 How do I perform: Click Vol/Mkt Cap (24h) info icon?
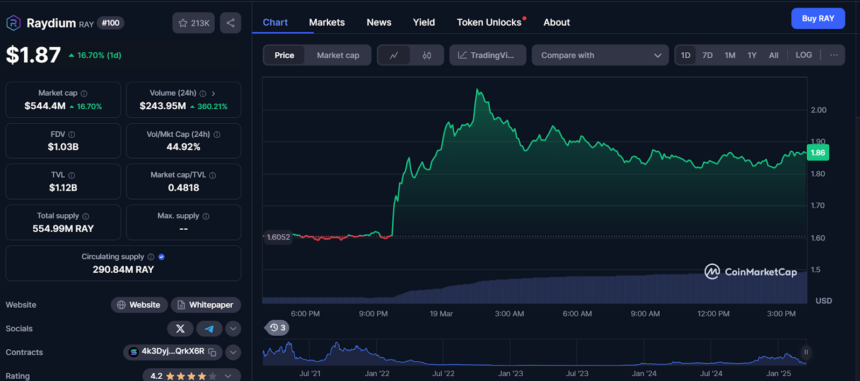217,134
